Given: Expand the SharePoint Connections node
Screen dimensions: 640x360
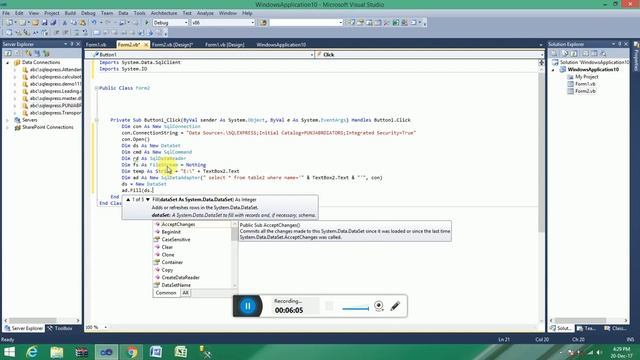Looking at the screenshot, I should [x=8, y=128].
